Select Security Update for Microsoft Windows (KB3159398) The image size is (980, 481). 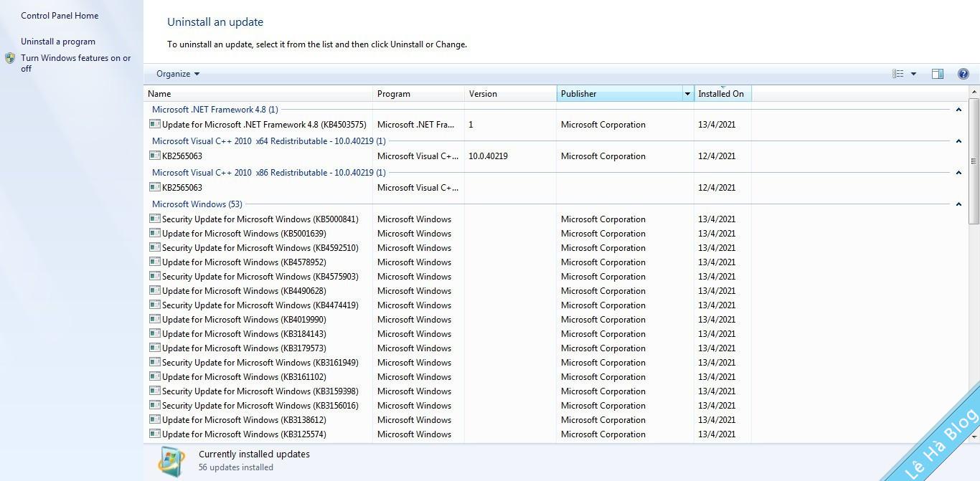tap(260, 391)
